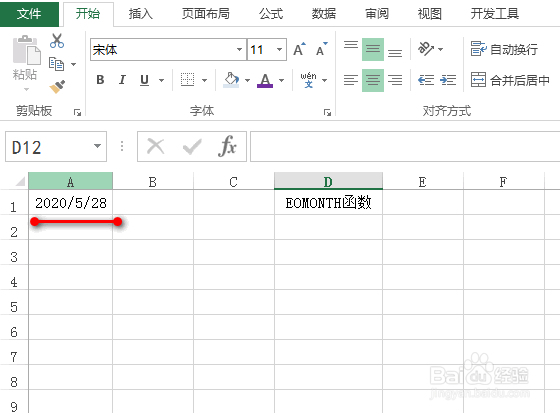The image size is (560, 413).
Task: Toggle 自动换行 wrap text
Action: point(504,49)
